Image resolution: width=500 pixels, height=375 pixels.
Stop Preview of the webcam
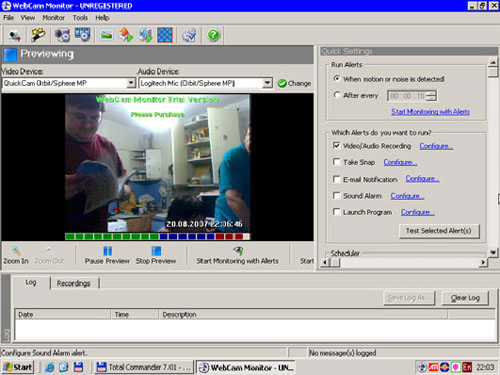156,256
